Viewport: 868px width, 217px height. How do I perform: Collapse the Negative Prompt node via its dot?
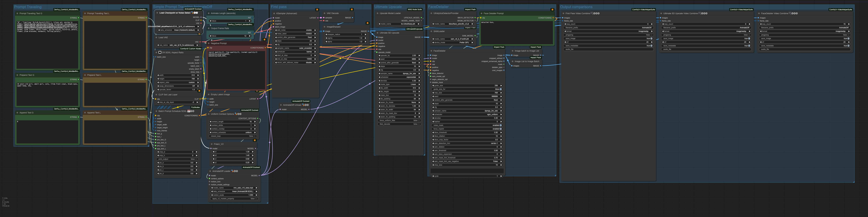pyautogui.click(x=209, y=43)
